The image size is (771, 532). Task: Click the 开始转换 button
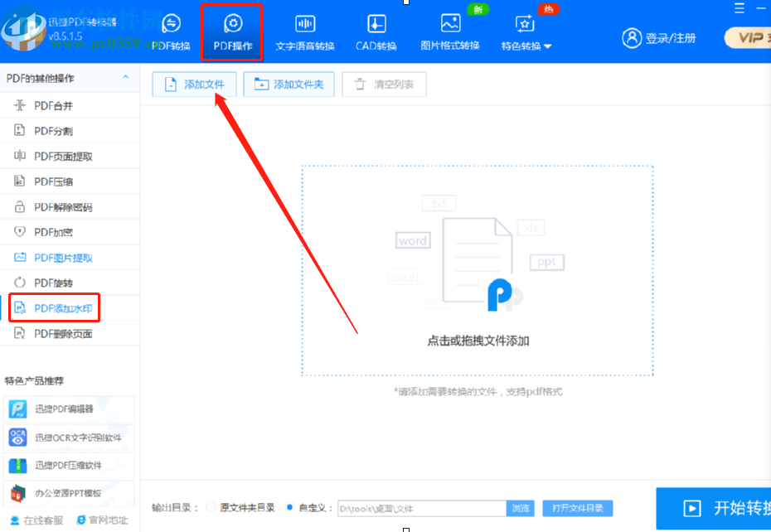[x=714, y=509]
